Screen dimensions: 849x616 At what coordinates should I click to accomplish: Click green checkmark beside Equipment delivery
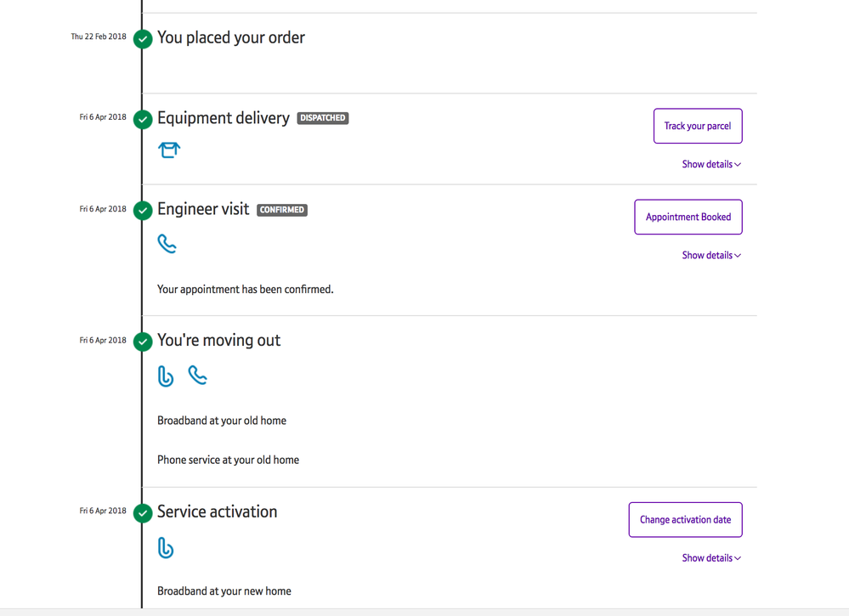click(x=143, y=119)
